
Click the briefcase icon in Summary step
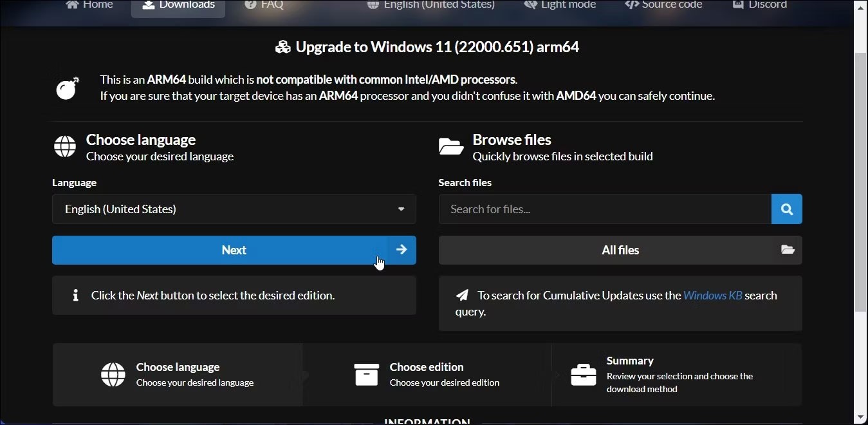[583, 375]
